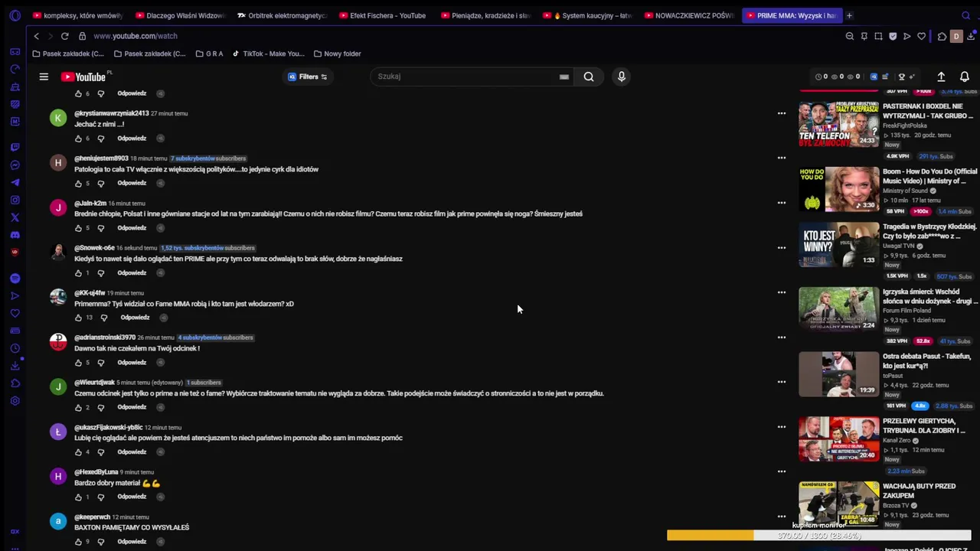Viewport: 980px width, 551px height.
Task: Toggle like on @HexedByLuna comment
Action: 78,497
